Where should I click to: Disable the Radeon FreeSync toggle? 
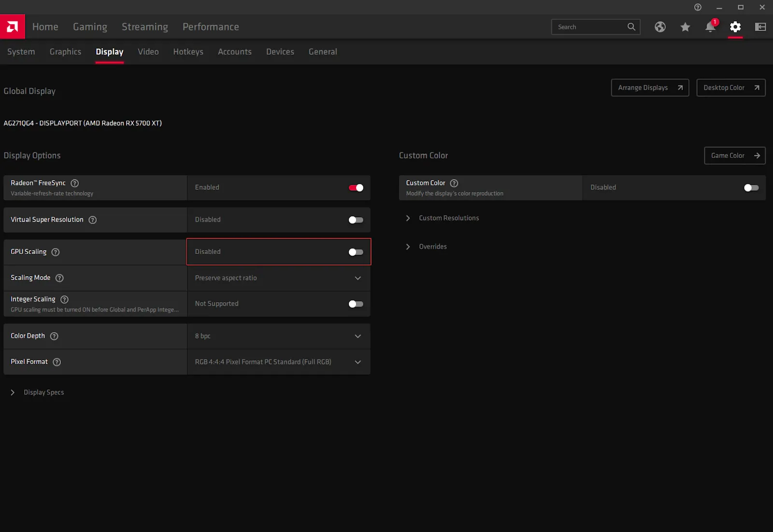[x=356, y=188]
